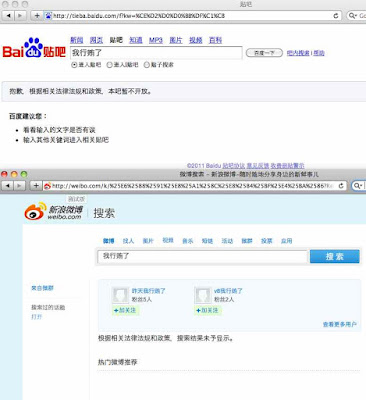Screen dimensions: 366x400
Task: Select the 微群 search tab on Weibo
Action: (247, 241)
